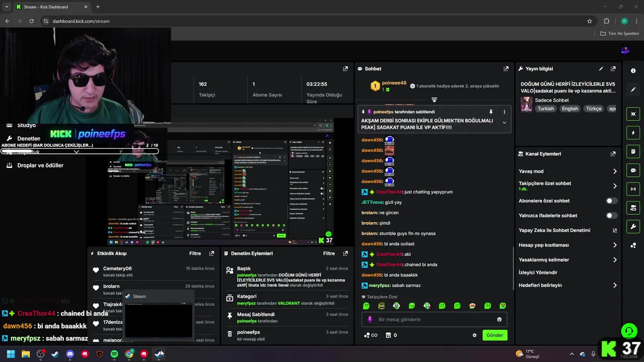This screenshot has width=644, height=362.
Task: Enable Yalnızca ifadelerle sohbet toggle
Action: pos(611,216)
